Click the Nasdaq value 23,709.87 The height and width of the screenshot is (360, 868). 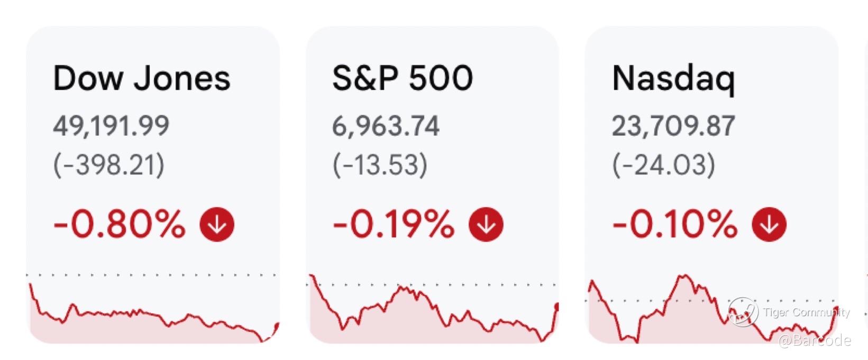pos(673,126)
